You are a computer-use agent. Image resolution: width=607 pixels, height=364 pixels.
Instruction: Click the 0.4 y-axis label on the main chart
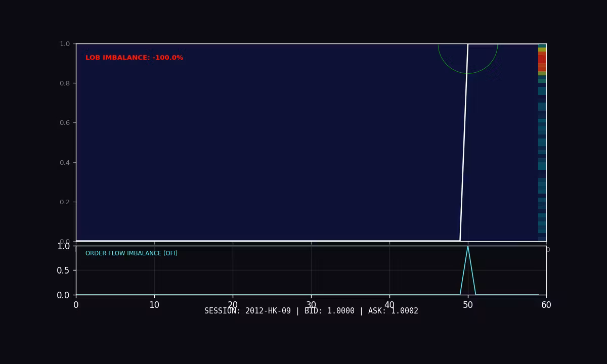[x=65, y=162]
